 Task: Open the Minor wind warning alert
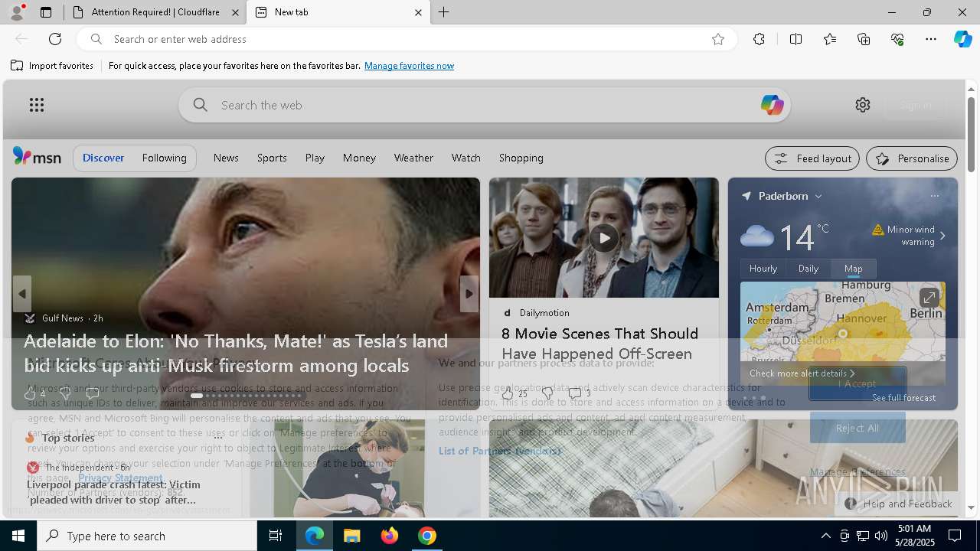click(910, 236)
